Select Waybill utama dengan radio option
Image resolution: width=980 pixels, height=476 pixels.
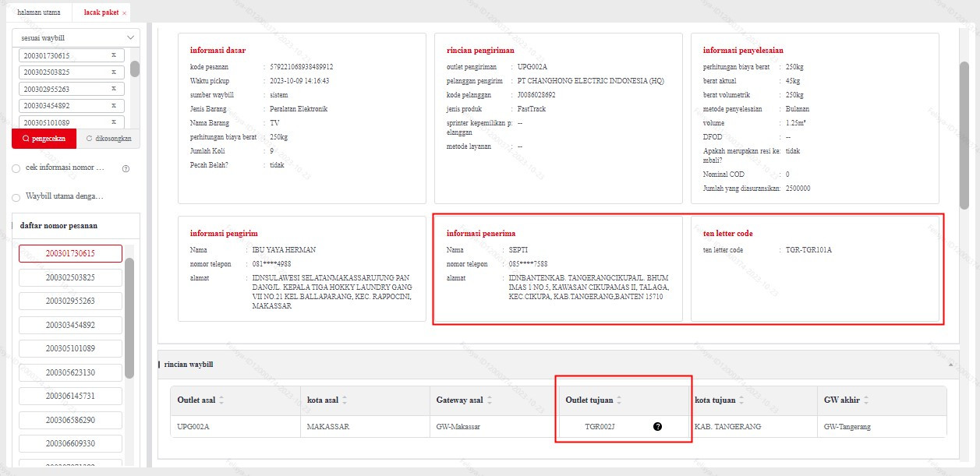(x=17, y=196)
